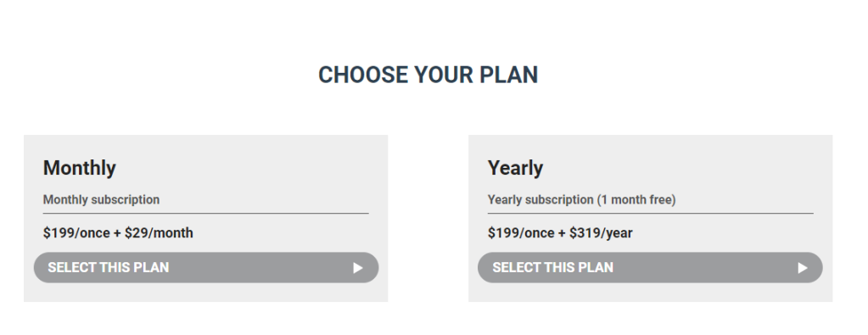This screenshot has height=335, width=868.
Task: Click the plus sign in Monthly pricing
Action: (117, 234)
